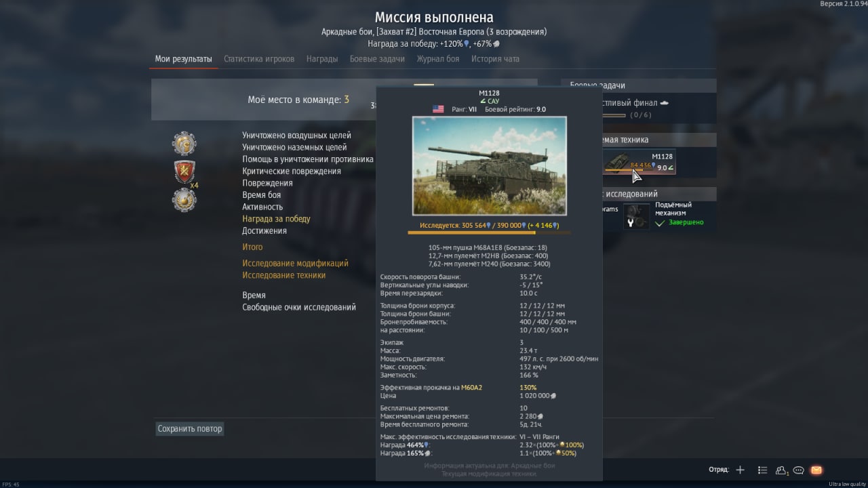The height and width of the screenshot is (488, 868).
Task: Open the glowing orange mail envelope icon
Action: 816,470
